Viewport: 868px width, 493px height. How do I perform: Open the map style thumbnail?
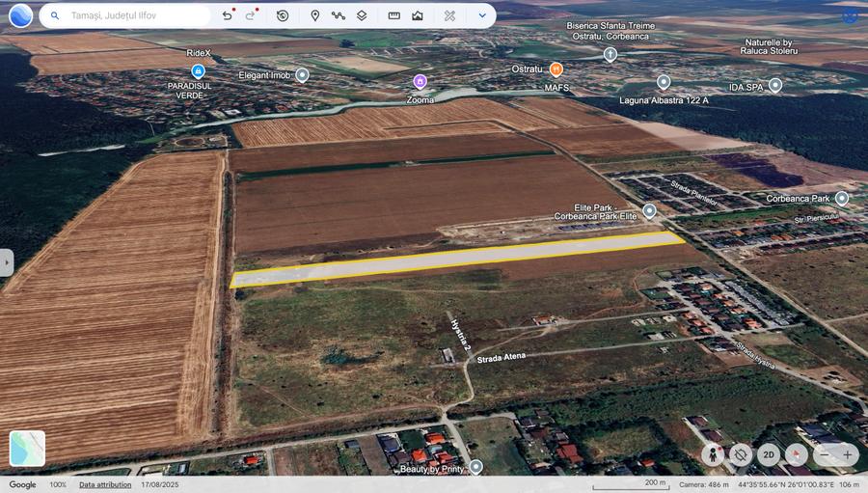coord(27,449)
